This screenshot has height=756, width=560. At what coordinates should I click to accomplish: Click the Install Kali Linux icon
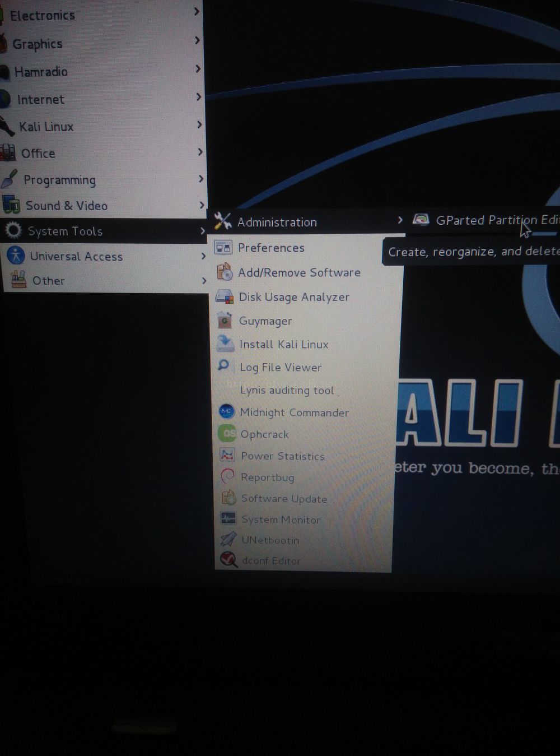[x=225, y=344]
